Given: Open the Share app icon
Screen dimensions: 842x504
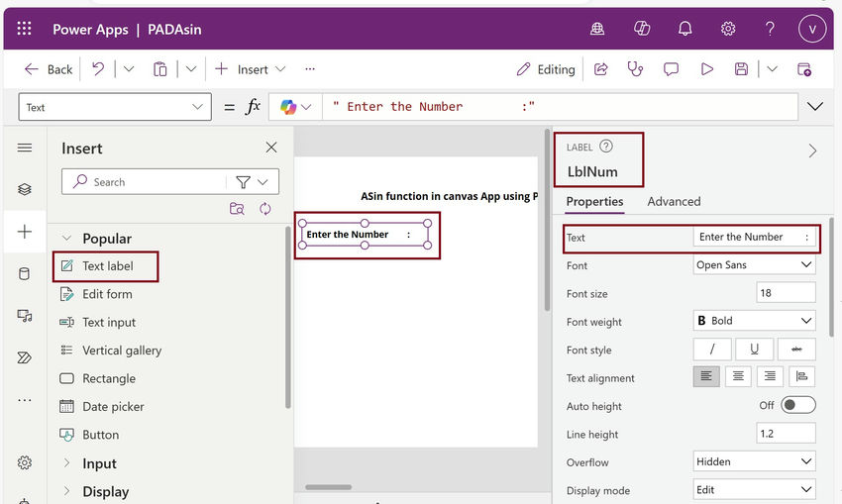Looking at the screenshot, I should (600, 69).
